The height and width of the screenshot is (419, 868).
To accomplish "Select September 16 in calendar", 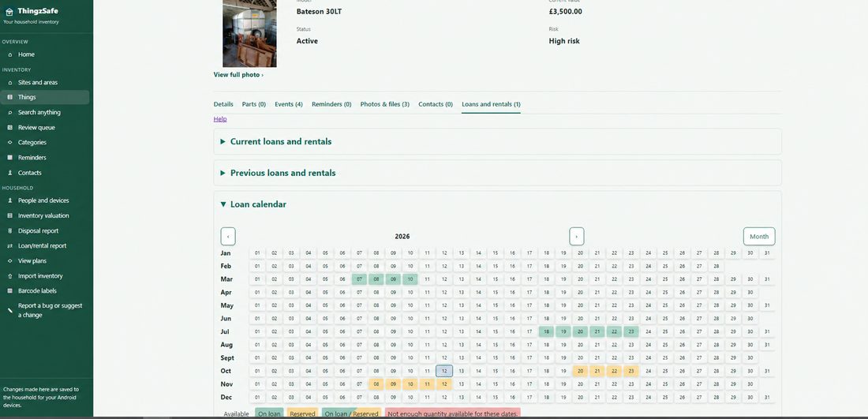I will [x=512, y=358].
